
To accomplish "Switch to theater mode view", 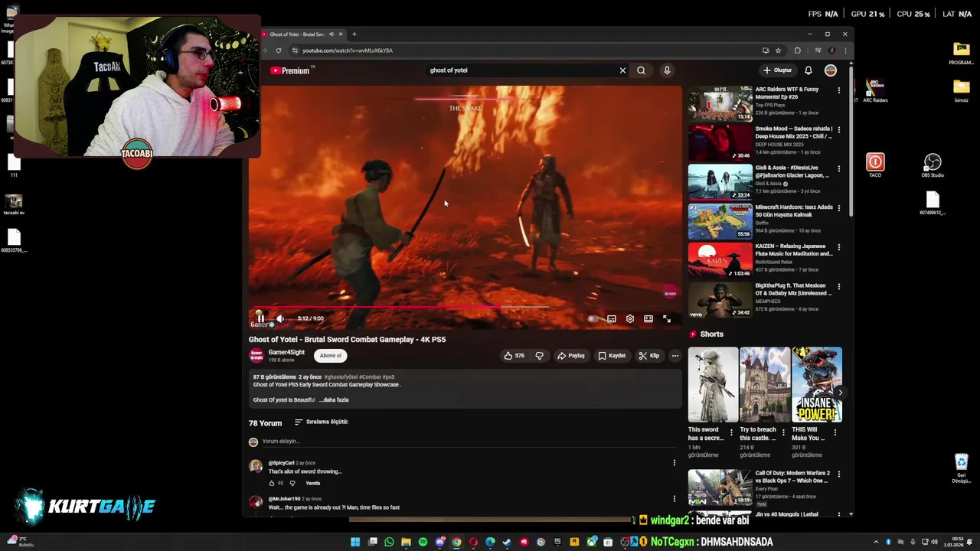I will (648, 319).
